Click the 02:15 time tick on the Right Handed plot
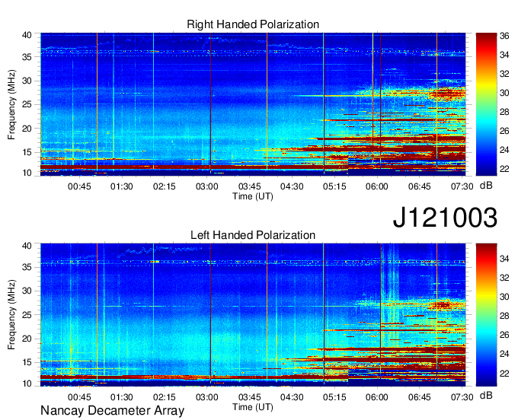 pyautogui.click(x=165, y=186)
